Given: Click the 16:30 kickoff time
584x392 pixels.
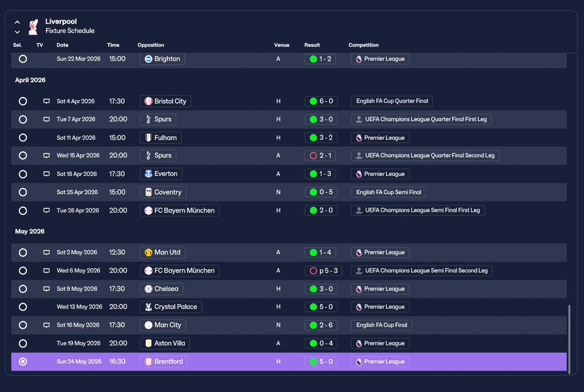Looking at the screenshot, I should coord(117,361).
